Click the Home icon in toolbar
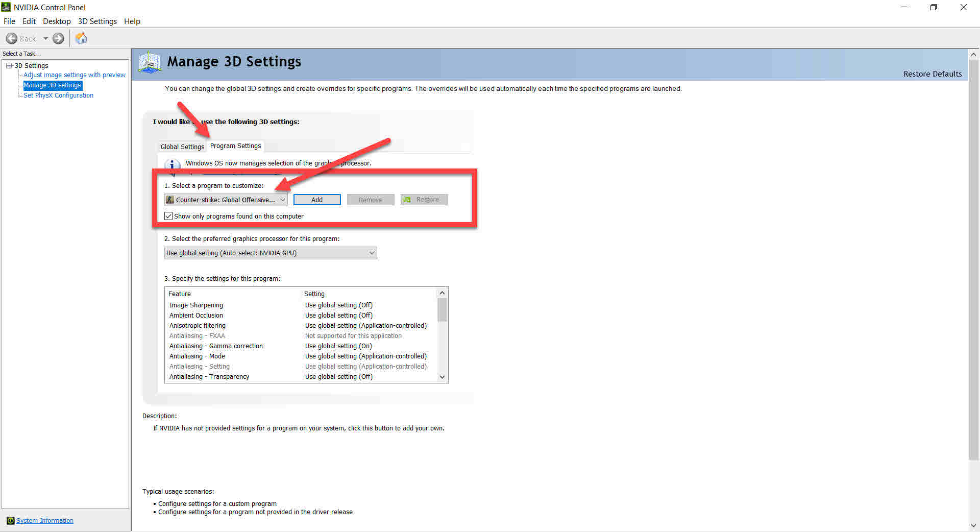This screenshot has width=980, height=532. point(81,38)
